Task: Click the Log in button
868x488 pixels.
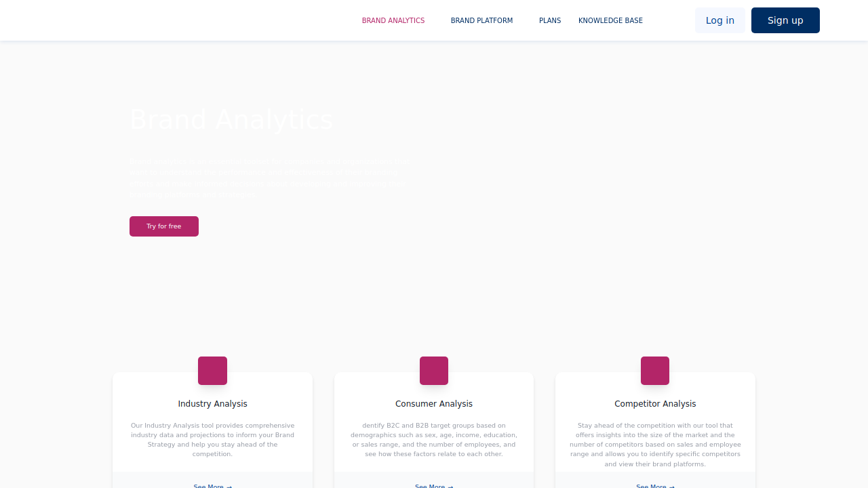Action: 720,20
